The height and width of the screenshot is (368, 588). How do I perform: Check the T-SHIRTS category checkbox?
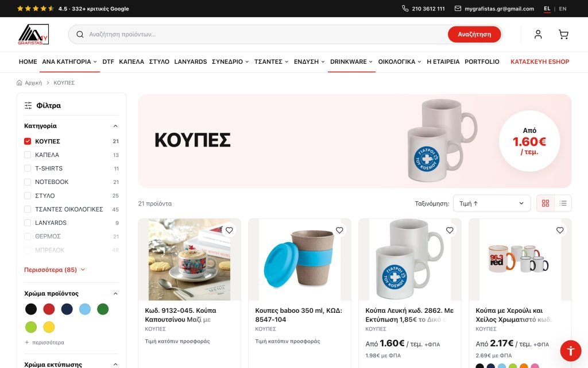tap(28, 168)
